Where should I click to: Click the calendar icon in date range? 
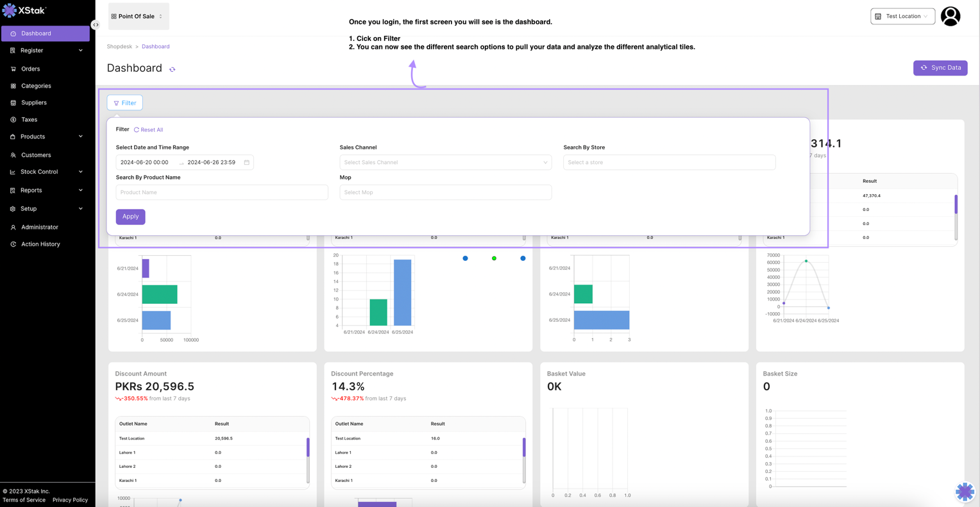tap(246, 162)
